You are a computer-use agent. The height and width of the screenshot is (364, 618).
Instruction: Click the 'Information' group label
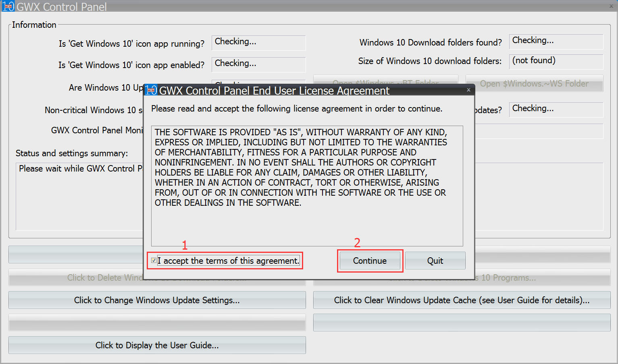(x=34, y=25)
